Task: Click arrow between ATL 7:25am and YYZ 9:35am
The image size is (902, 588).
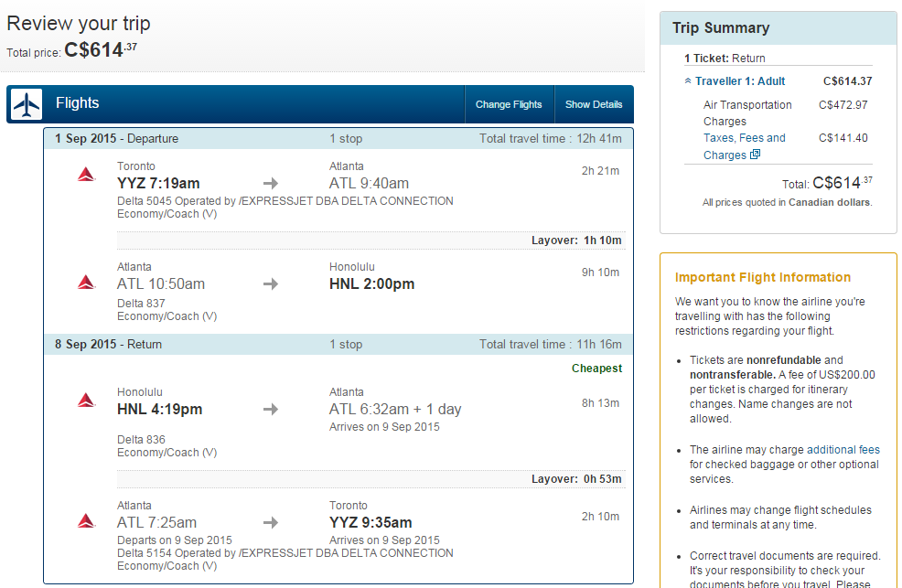Action: click(271, 522)
